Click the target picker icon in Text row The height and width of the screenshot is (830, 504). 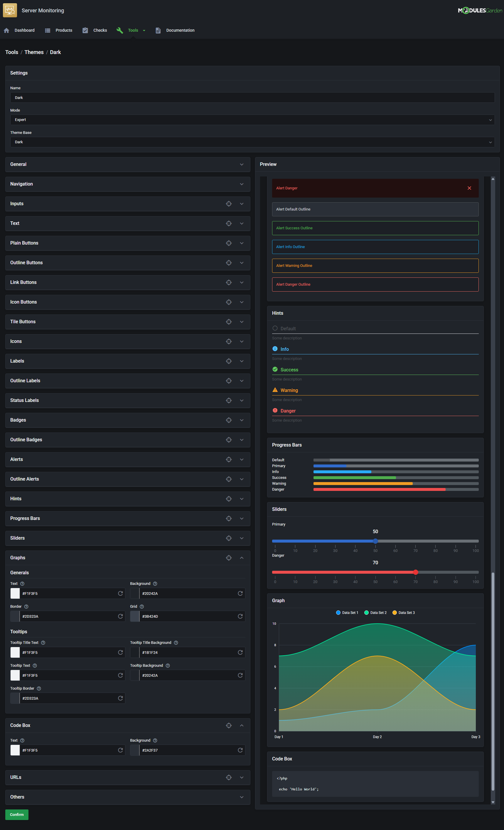[x=229, y=223]
